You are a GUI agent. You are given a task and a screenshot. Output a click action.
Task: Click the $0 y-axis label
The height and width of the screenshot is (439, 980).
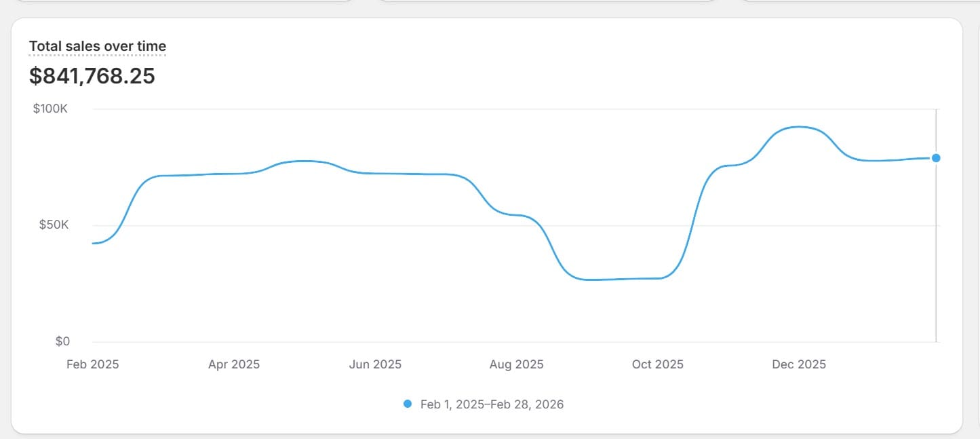tap(62, 341)
